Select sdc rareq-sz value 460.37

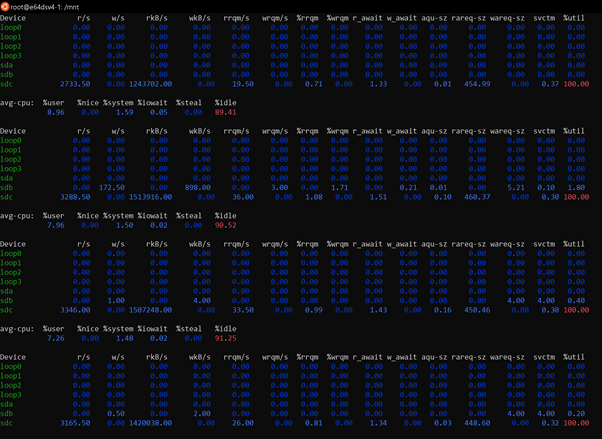point(477,197)
